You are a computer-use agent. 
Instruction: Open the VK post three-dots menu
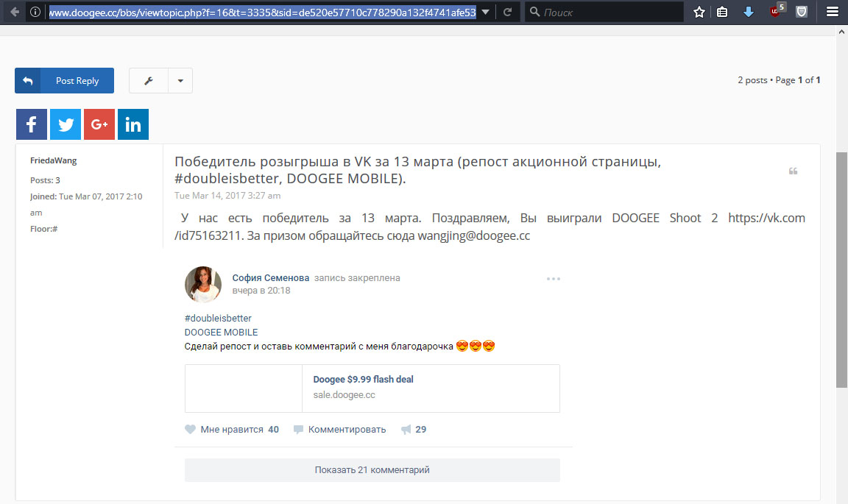point(554,279)
